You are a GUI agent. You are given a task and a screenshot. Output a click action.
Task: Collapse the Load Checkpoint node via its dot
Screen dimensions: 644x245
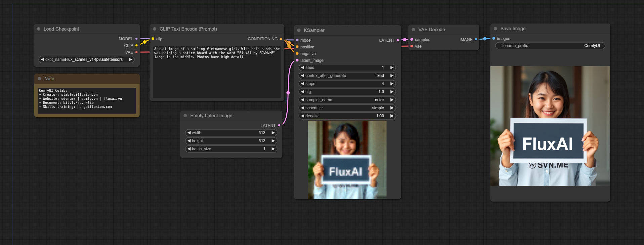39,29
